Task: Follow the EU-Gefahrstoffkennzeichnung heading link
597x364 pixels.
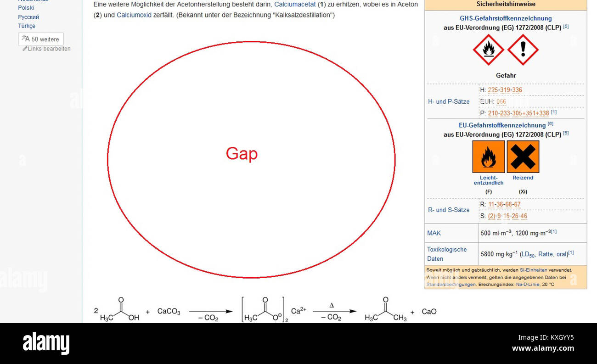Action: [502, 125]
